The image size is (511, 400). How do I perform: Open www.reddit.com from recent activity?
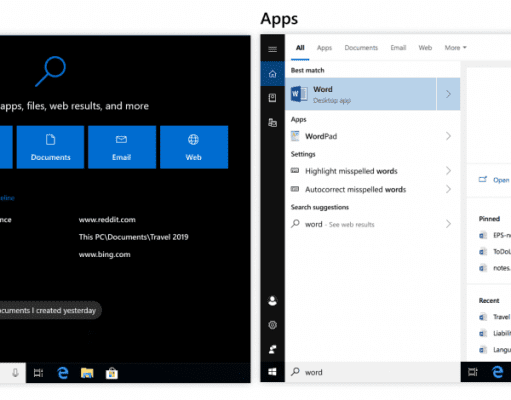pyautogui.click(x=107, y=220)
